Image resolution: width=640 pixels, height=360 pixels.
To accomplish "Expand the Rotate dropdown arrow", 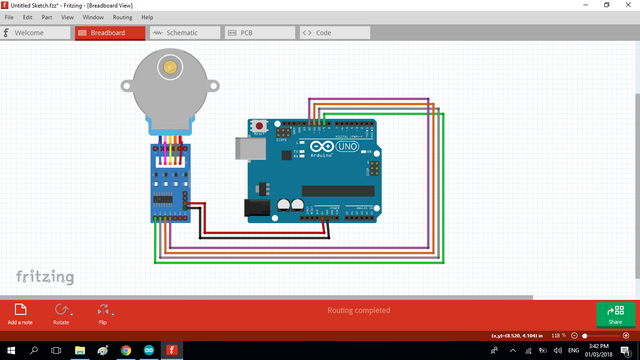I will pyautogui.click(x=72, y=314).
